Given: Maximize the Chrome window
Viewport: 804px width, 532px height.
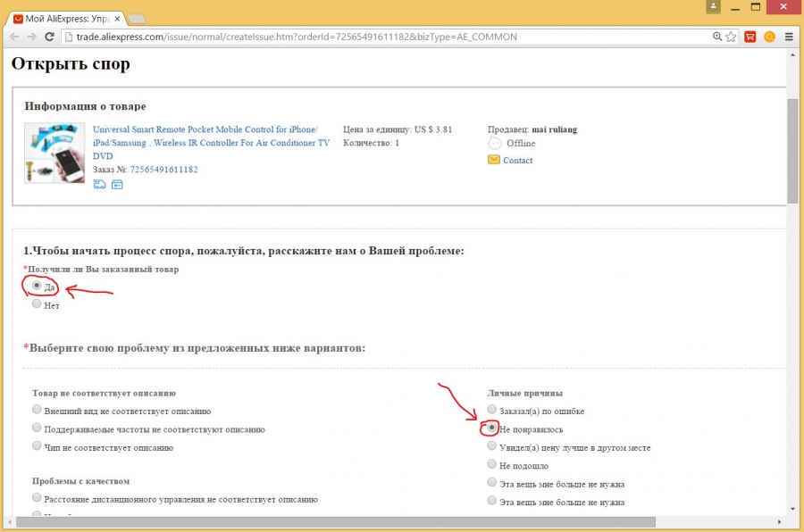Looking at the screenshot, I should tap(755, 7).
